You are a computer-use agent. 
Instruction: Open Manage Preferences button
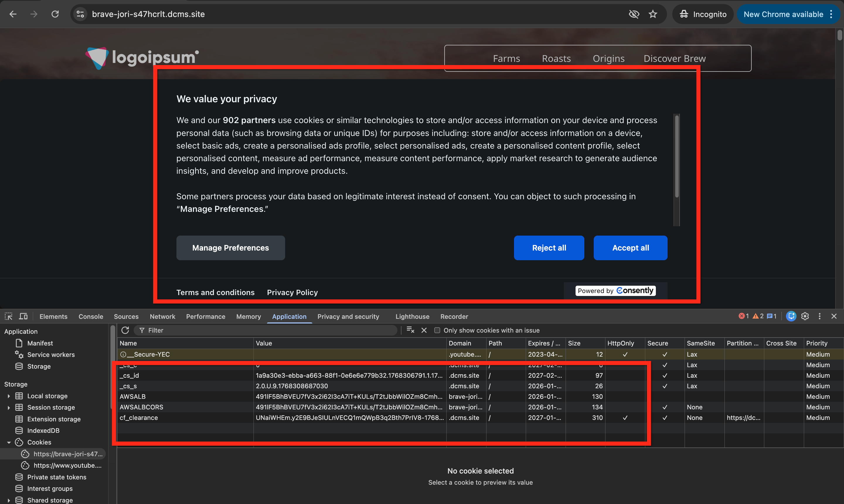(230, 248)
